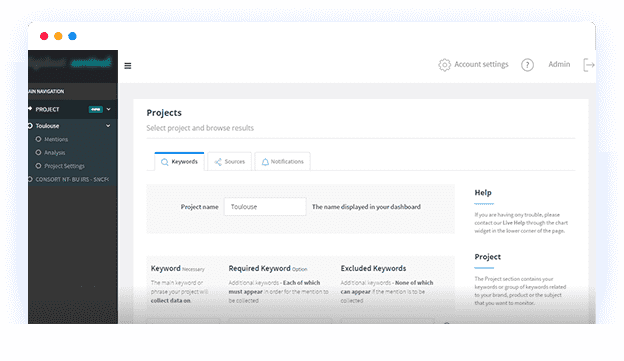Switch to the Keywords tab
The width and height of the screenshot is (624, 361).
coord(179,162)
